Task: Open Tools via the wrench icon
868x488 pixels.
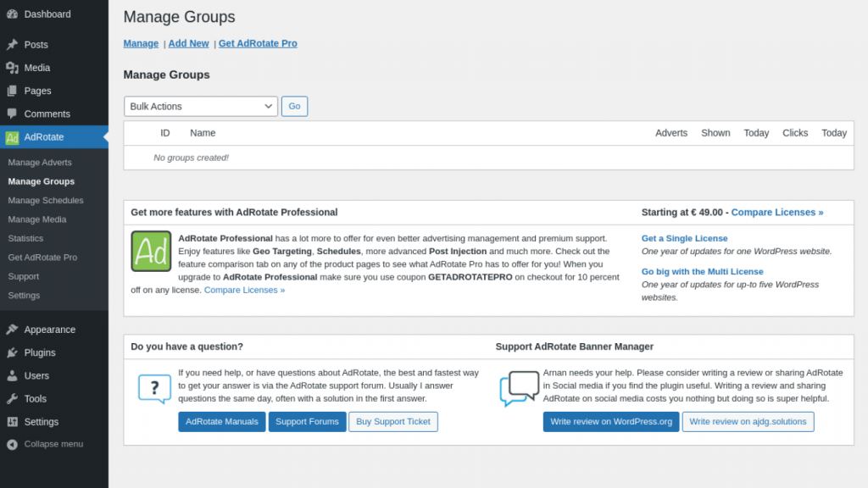Action: click(12, 399)
